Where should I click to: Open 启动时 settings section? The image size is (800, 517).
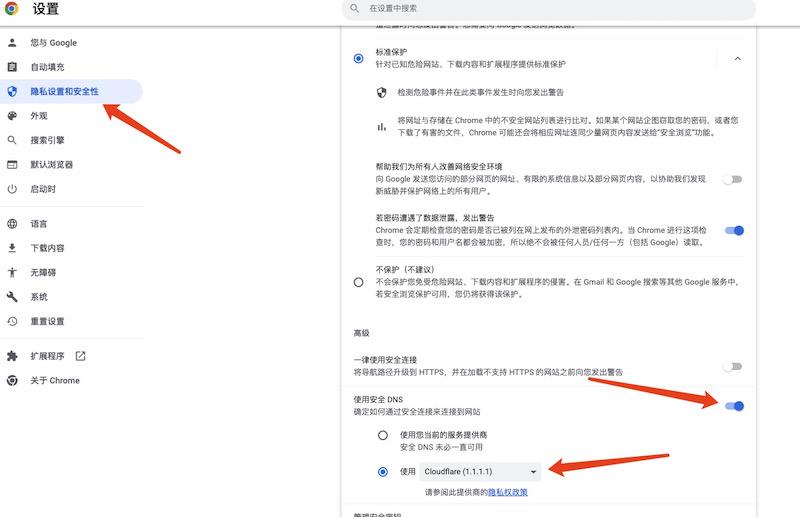click(71, 189)
